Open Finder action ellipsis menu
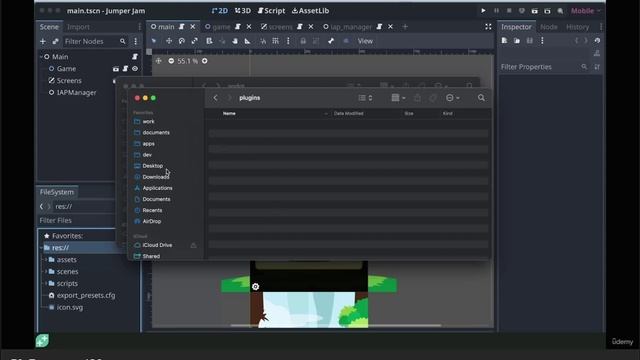Viewport: 640px width, 360px height. coord(452,98)
